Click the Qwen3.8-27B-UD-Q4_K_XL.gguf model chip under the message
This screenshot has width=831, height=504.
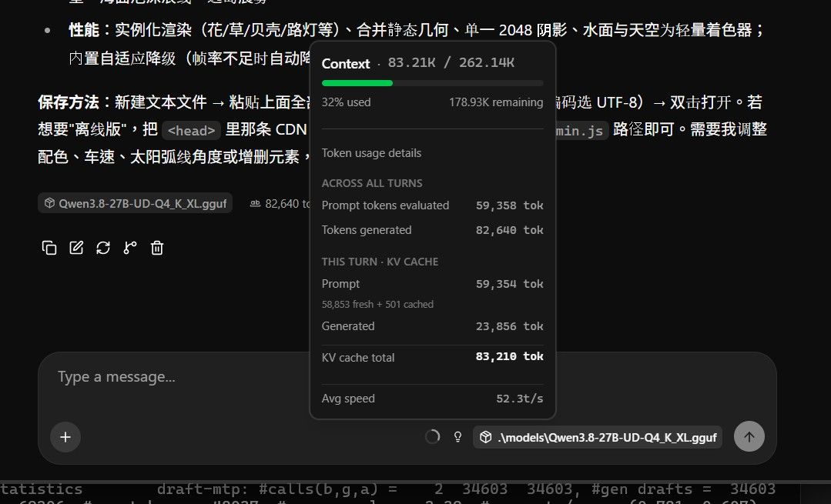pos(135,203)
